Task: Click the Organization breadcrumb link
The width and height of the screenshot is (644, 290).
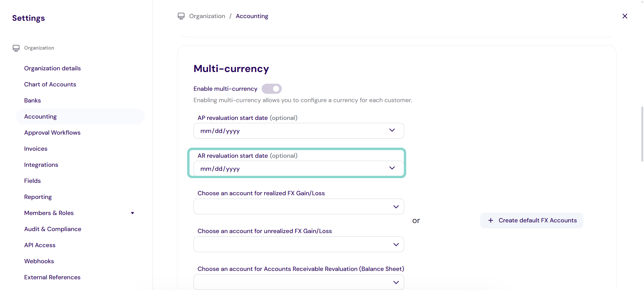Action: pos(207,16)
